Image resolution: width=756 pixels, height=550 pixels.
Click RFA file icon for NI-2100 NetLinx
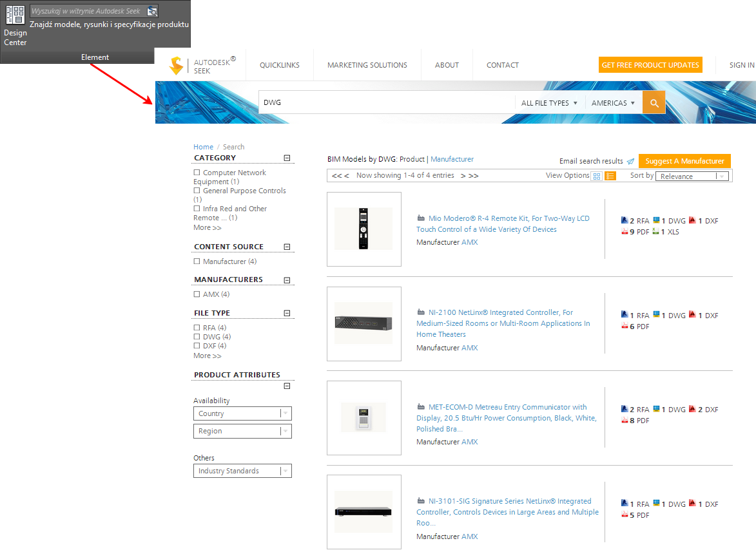[625, 314]
